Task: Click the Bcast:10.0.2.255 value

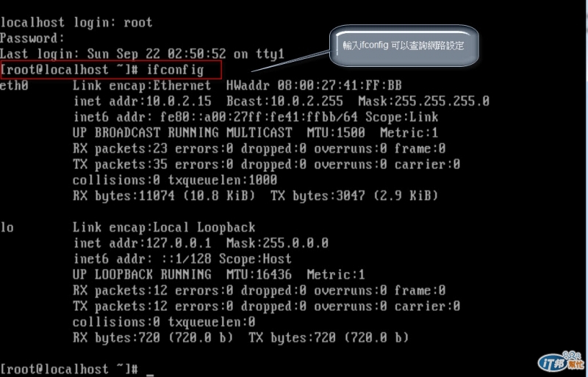Action: point(284,101)
